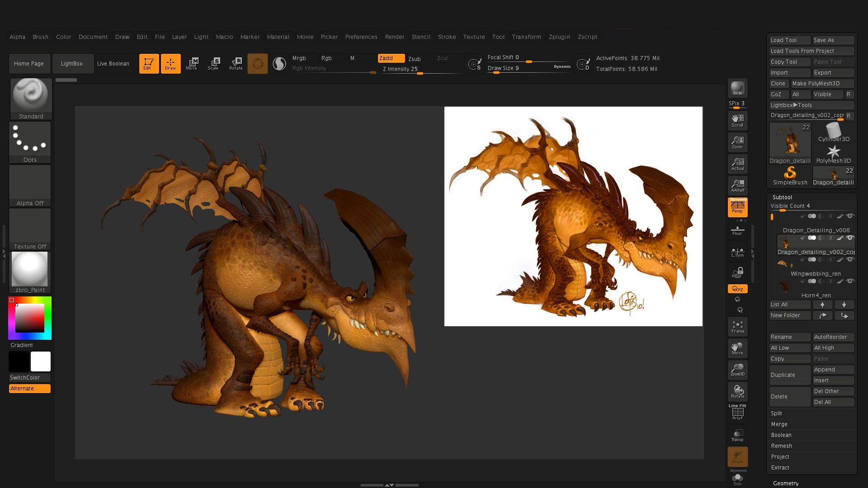The image size is (868, 488).
Task: Click the LightBox button
Action: pyautogui.click(x=72, y=64)
